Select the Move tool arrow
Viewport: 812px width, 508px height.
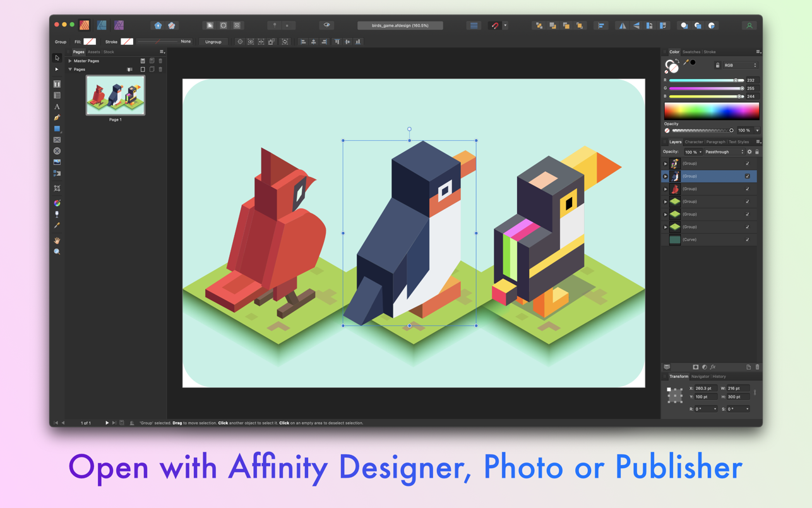[57, 58]
